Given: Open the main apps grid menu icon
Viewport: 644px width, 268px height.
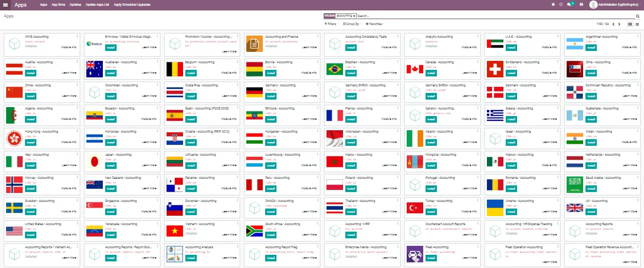Looking at the screenshot, I should coord(6,5).
